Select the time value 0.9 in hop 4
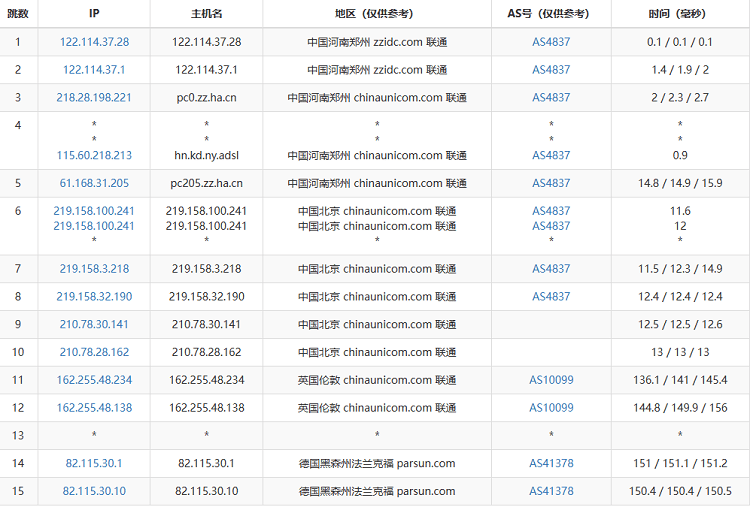This screenshot has height=507, width=750. pyautogui.click(x=680, y=155)
